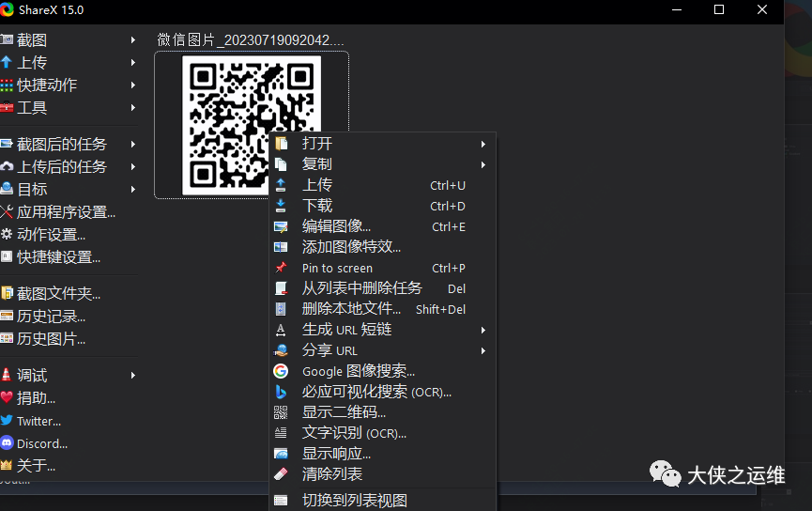The image size is (812, 511).
Task: Open Discord... link in sidebar
Action: (42, 443)
